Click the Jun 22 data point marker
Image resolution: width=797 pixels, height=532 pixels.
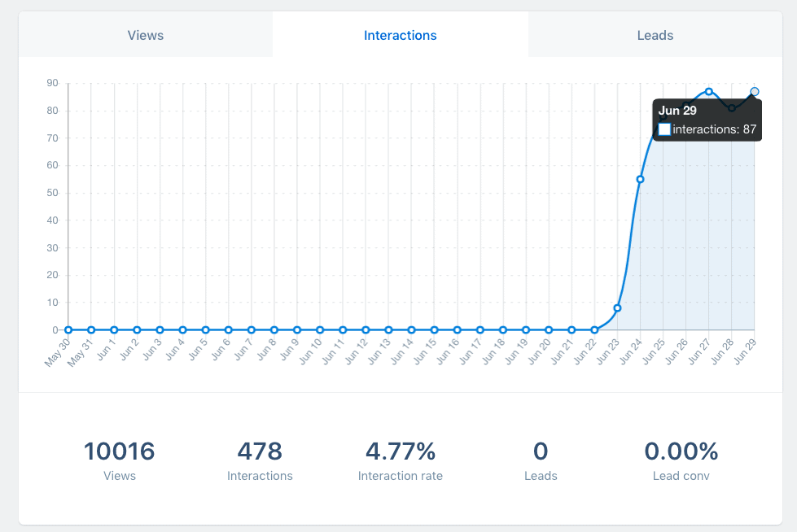pyautogui.click(x=594, y=329)
